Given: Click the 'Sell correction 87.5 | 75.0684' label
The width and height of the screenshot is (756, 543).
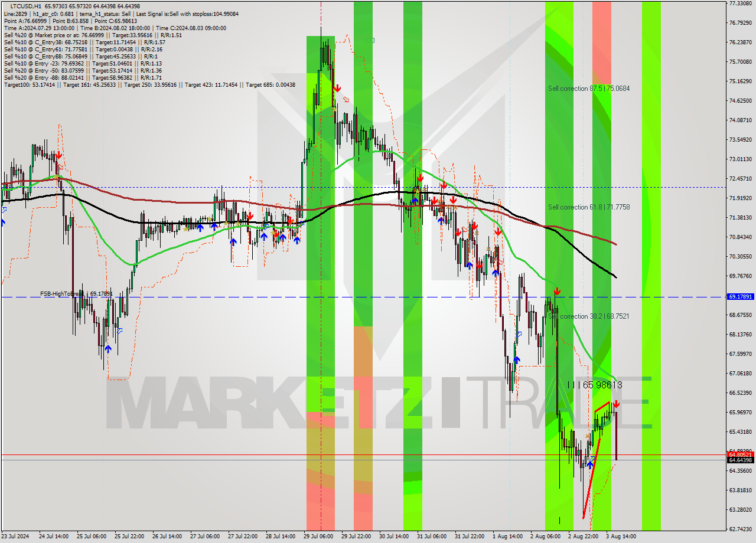Looking at the screenshot, I should [x=589, y=89].
